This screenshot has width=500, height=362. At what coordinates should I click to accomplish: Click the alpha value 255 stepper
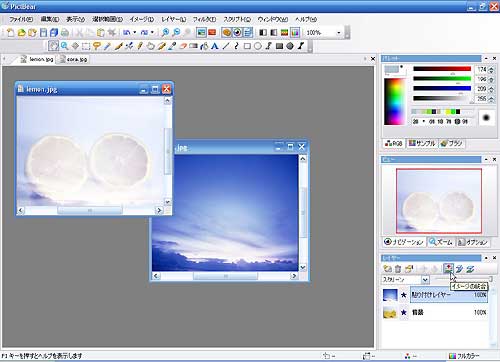click(492, 99)
